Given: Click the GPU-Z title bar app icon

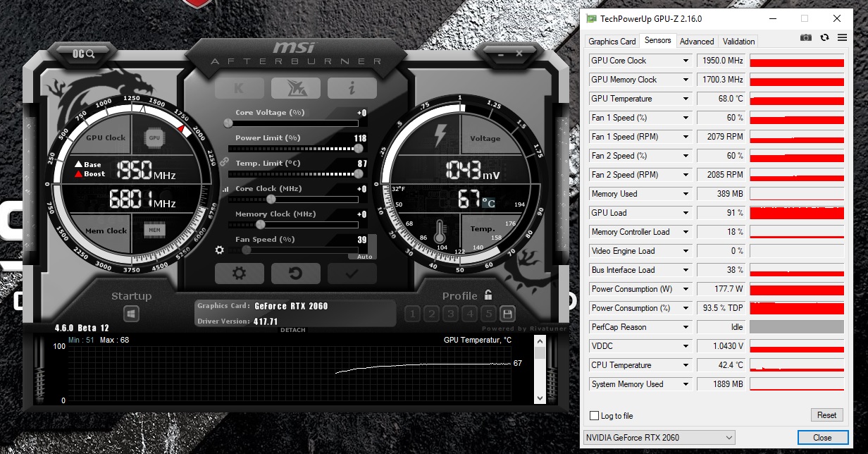Looking at the screenshot, I should pyautogui.click(x=592, y=19).
